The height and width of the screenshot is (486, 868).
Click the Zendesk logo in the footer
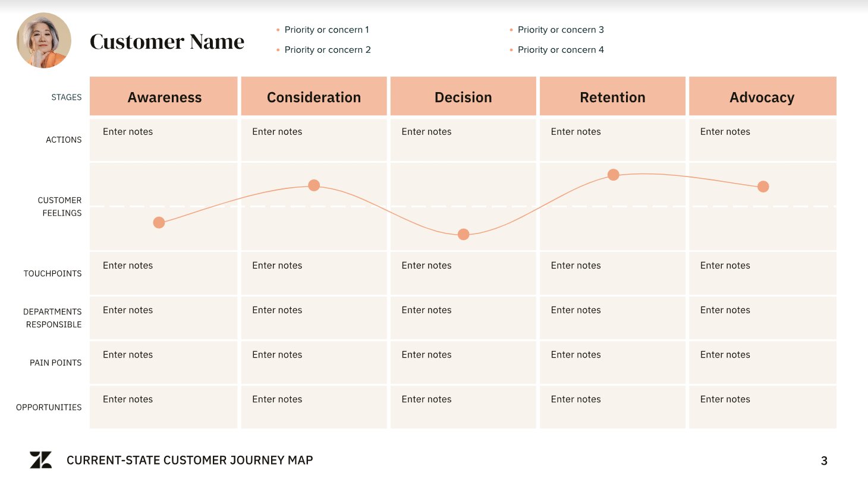coord(40,460)
